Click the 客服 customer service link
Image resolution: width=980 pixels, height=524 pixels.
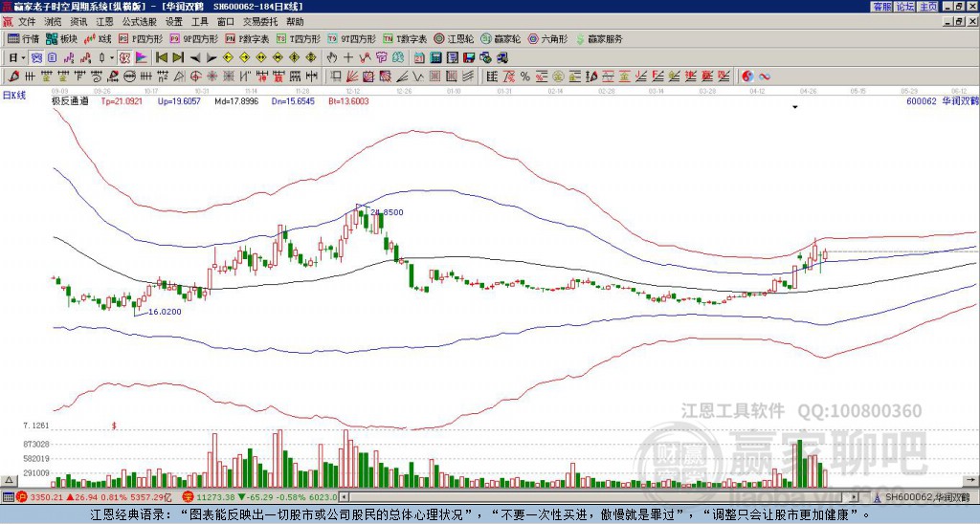click(881, 7)
